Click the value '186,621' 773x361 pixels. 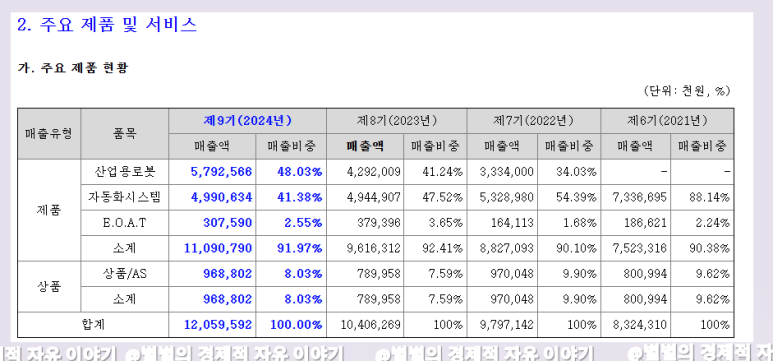(x=645, y=223)
